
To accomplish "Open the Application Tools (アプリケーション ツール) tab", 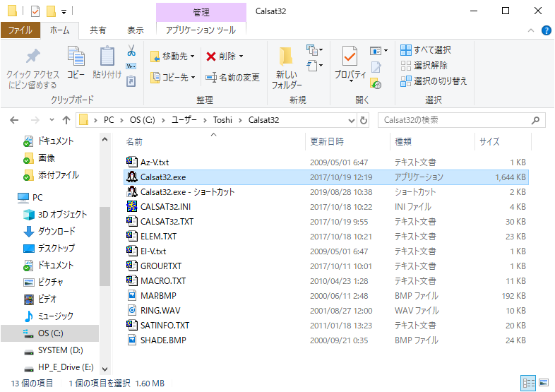I will coord(201,30).
